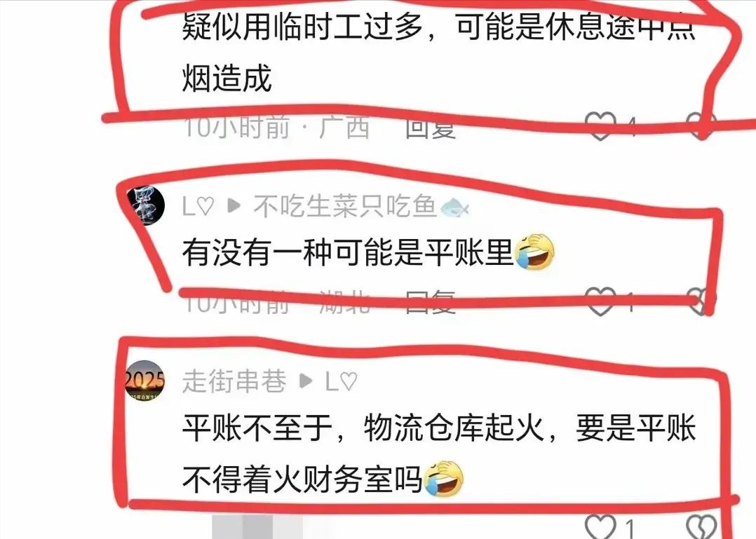The image size is (756, 539).
Task: Like 走街串巷's comment about 财务室
Action: point(600,527)
